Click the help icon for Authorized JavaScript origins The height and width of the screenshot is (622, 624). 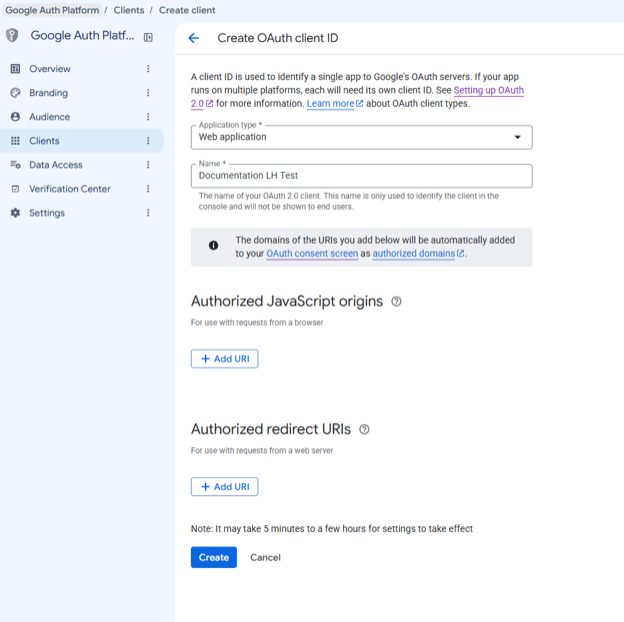[x=396, y=302]
